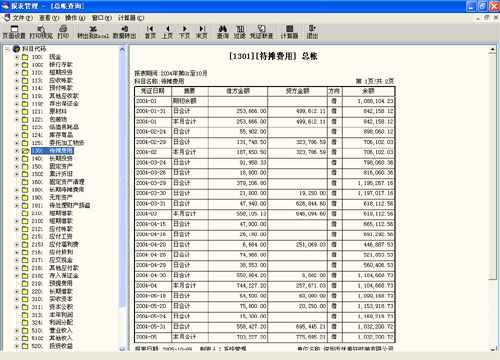Click the 2004-03-29 date cell
The height and width of the screenshot is (360, 500).
click(x=153, y=183)
